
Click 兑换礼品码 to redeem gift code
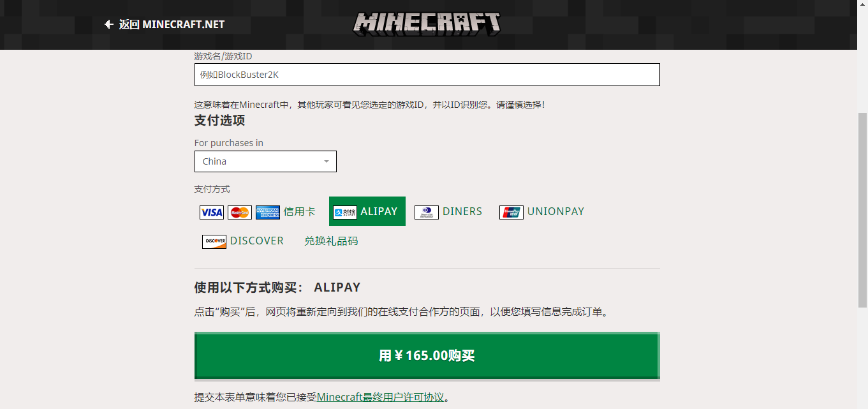click(331, 241)
